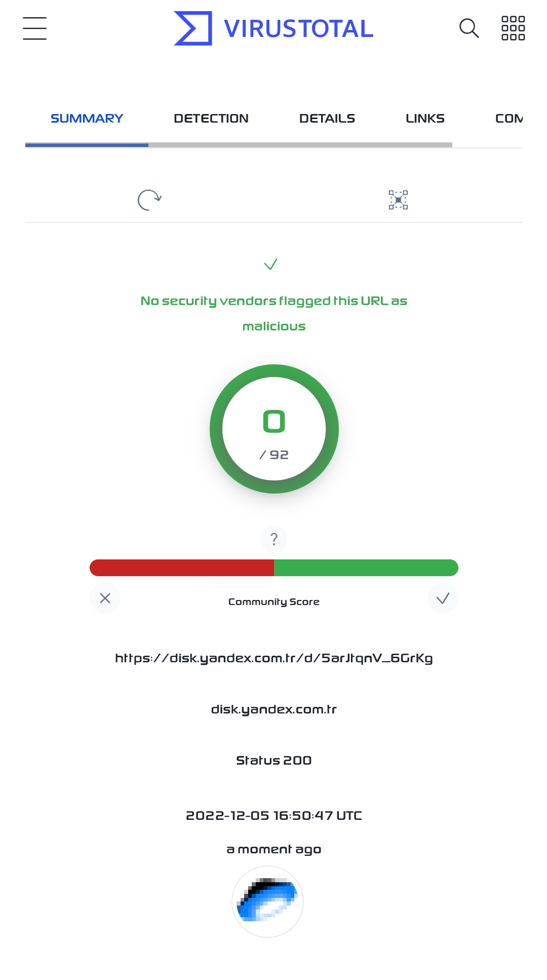Click the VirusTotal sigma logo

tap(193, 28)
